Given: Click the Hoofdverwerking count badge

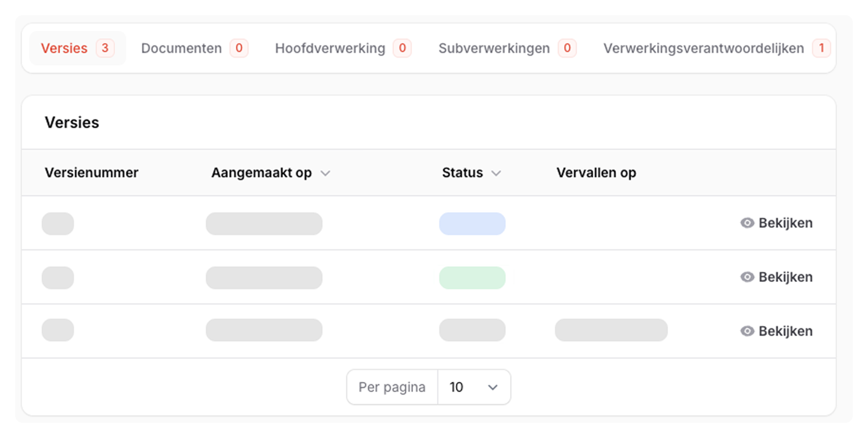Looking at the screenshot, I should (402, 48).
